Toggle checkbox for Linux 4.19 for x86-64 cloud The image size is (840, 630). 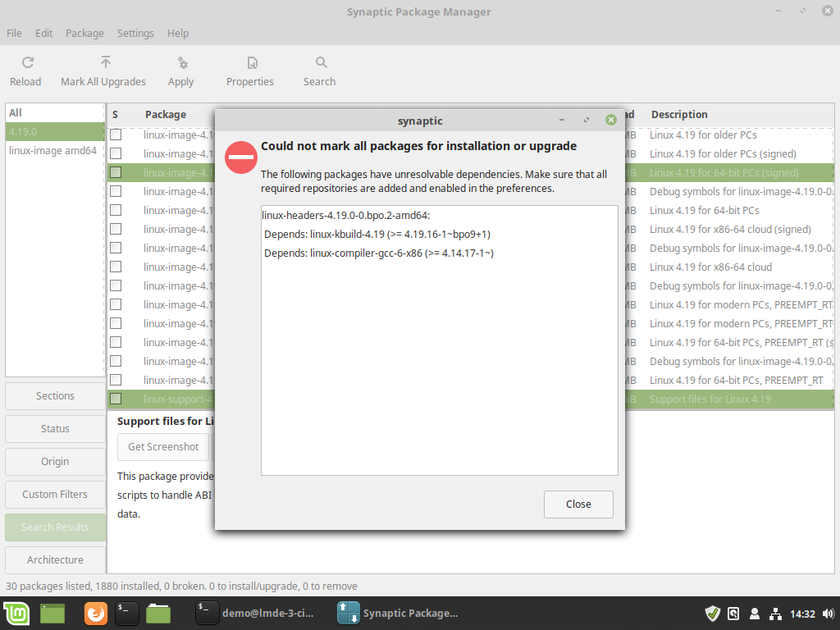pos(116,267)
